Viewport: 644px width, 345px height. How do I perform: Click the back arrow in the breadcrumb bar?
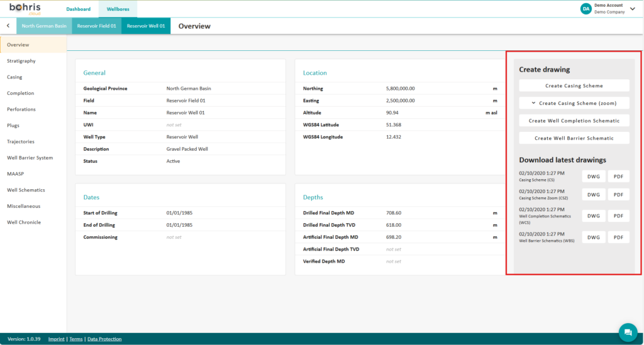pos(8,26)
